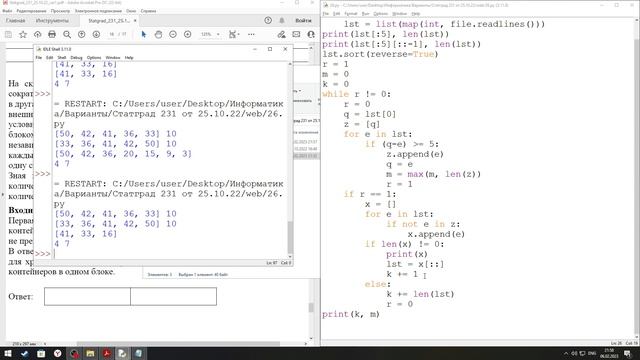Click the upload to cloud icon in Acrobat
This screenshot has height=360, width=640.
(38, 34)
